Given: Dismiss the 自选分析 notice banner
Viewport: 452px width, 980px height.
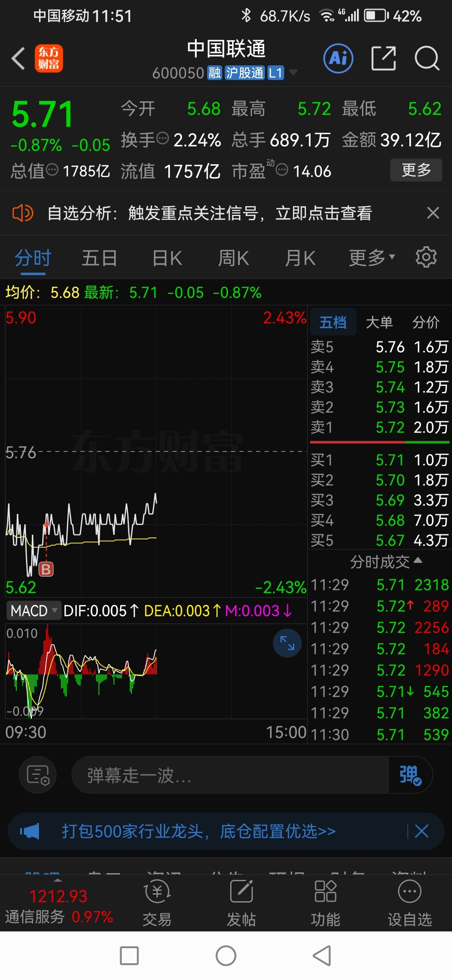Looking at the screenshot, I should pyautogui.click(x=433, y=213).
